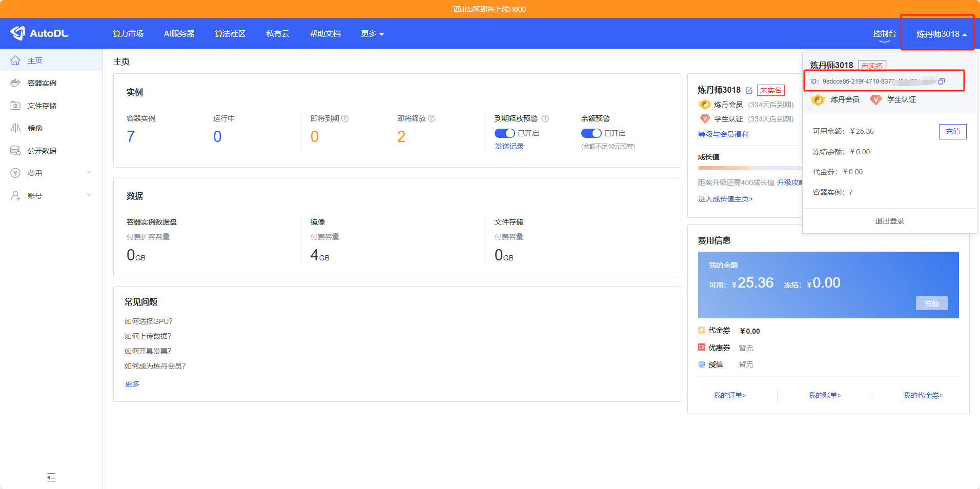Click the public data sidebar icon
This screenshot has width=980, height=489.
(15, 151)
